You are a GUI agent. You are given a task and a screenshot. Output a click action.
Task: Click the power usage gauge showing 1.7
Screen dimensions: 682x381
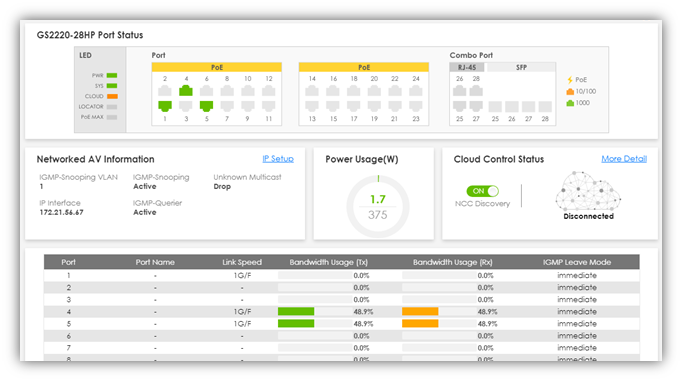378,207
